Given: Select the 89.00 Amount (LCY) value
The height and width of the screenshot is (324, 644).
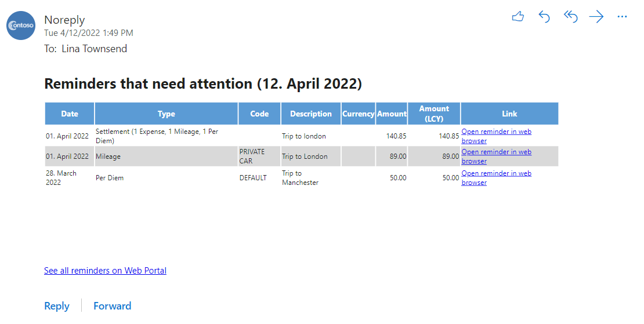Looking at the screenshot, I should click(x=451, y=156).
